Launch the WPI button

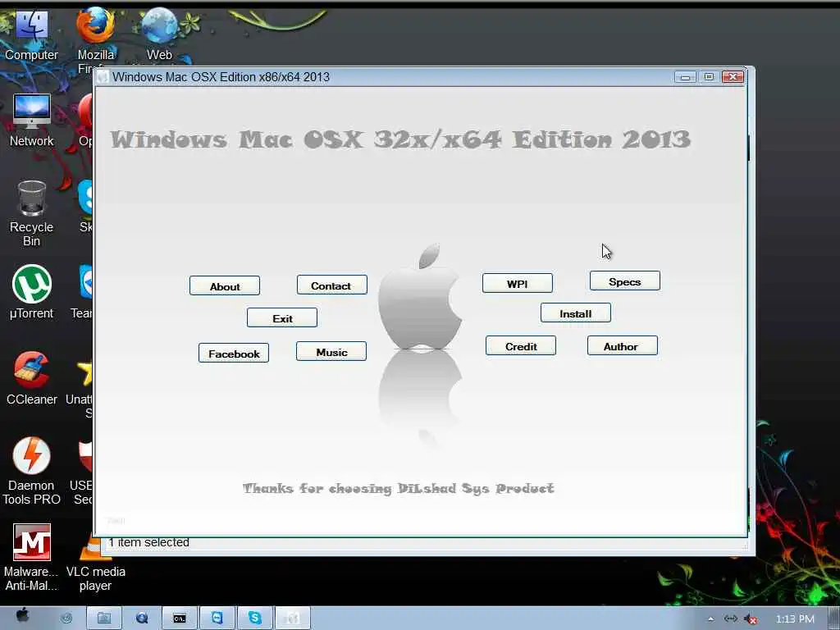click(x=517, y=283)
